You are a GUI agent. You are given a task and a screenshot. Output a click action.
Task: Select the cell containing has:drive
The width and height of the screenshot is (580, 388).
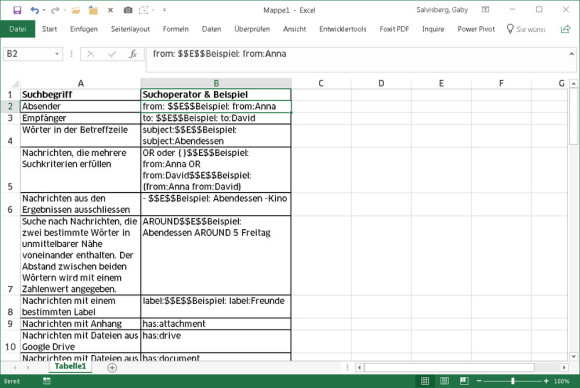pyautogui.click(x=216, y=341)
